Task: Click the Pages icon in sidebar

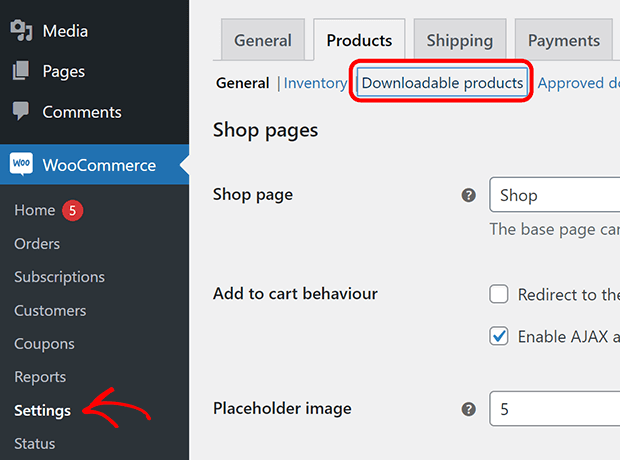Action: tap(21, 70)
